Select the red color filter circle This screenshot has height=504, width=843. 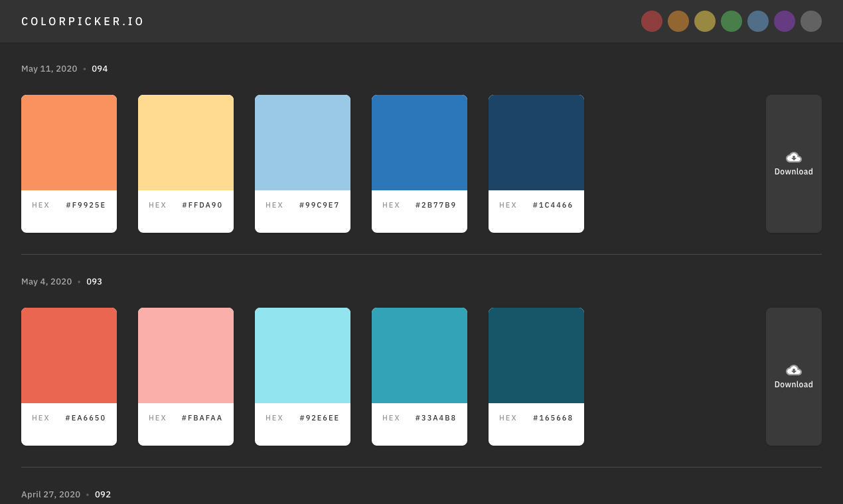[x=652, y=21]
